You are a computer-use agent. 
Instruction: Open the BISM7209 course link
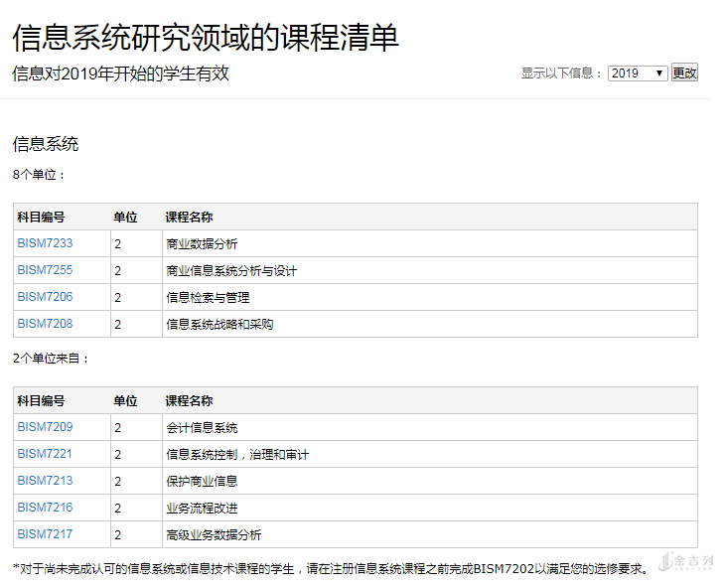point(45,427)
